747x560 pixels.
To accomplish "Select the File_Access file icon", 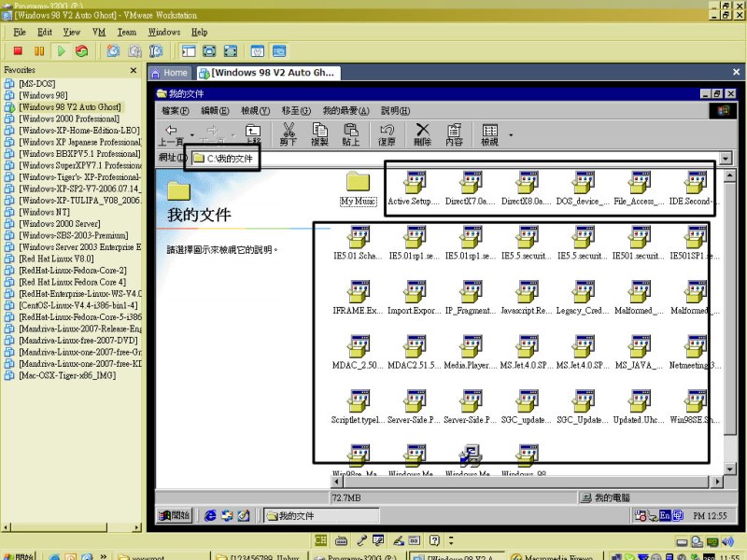I will (640, 189).
